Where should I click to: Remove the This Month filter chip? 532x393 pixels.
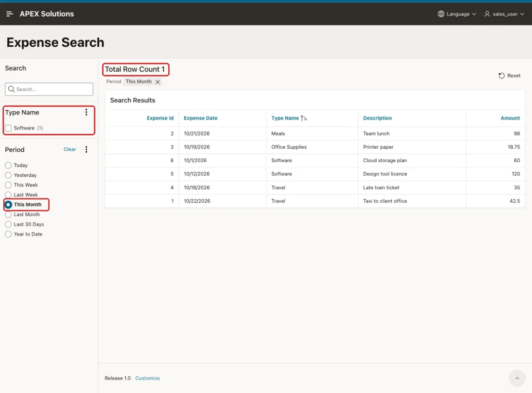(158, 82)
